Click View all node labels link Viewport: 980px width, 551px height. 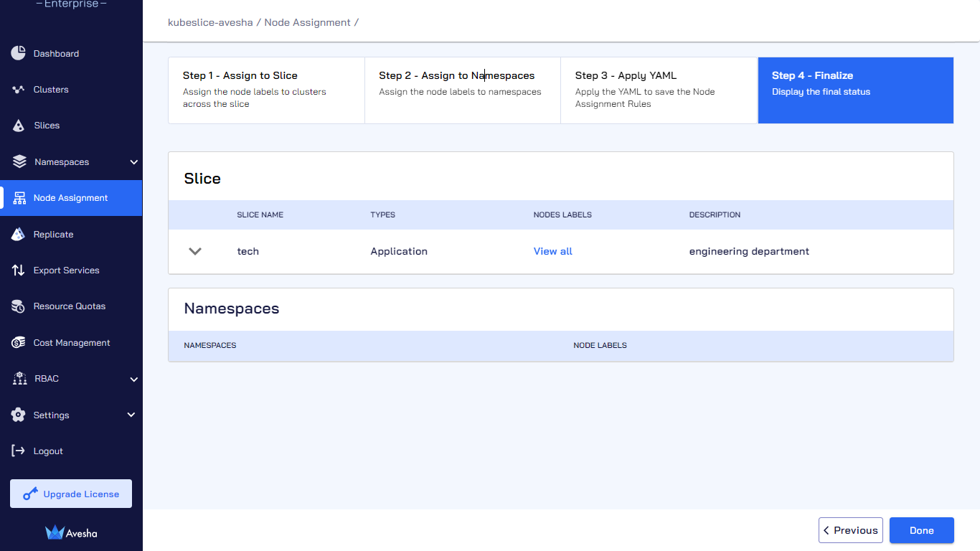click(x=553, y=251)
